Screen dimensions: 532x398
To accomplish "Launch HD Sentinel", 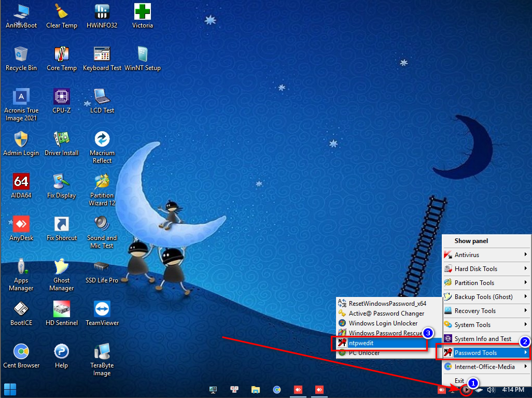I will tap(61, 314).
